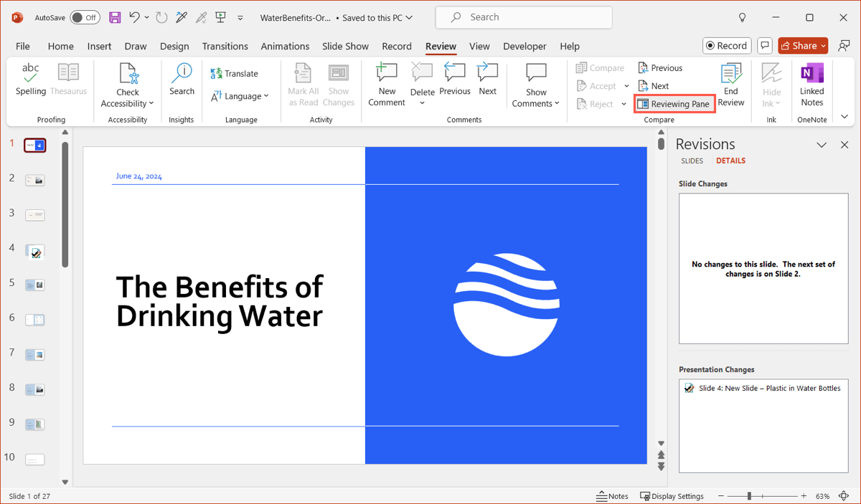
Task: Start presentation from beginning icon in toolbar
Action: point(222,17)
